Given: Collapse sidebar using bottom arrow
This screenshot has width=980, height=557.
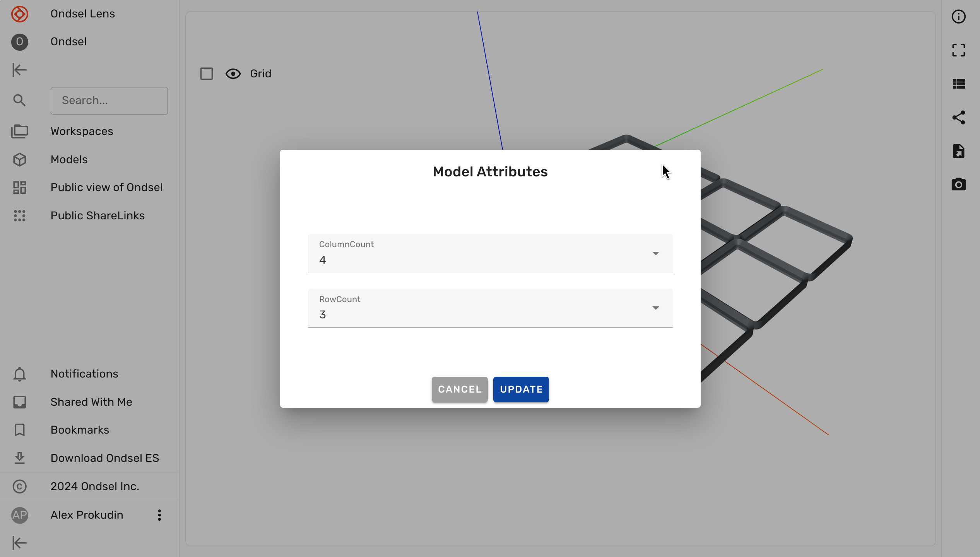Looking at the screenshot, I should [19, 542].
